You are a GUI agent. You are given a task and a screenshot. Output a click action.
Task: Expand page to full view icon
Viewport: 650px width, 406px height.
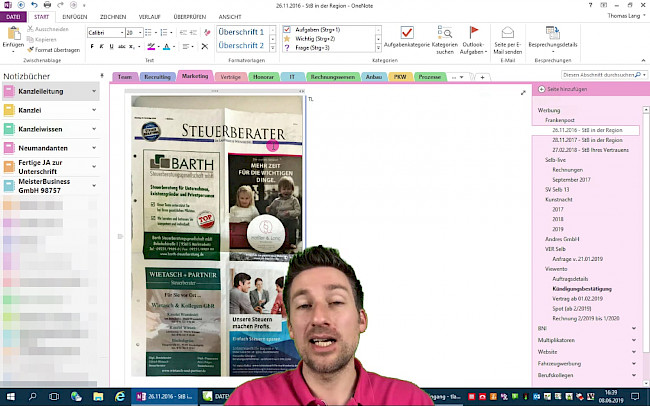pos(524,93)
